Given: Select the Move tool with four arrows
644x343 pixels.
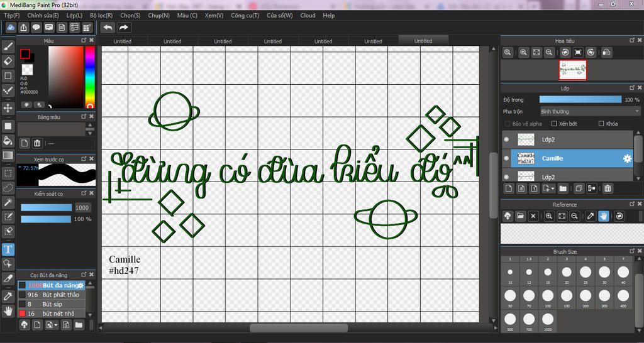Looking at the screenshot, I should 8,108.
